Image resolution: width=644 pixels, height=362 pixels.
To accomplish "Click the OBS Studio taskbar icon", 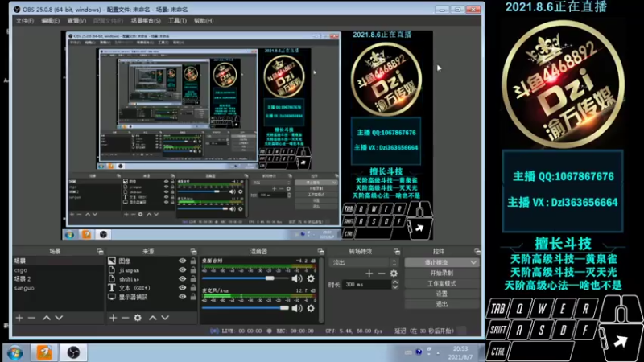I will pos(73,353).
